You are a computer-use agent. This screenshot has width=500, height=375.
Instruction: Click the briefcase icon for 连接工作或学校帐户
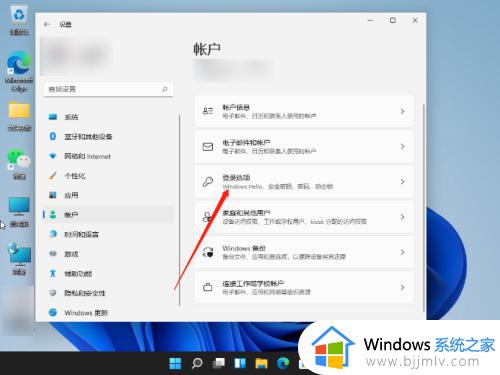(208, 287)
